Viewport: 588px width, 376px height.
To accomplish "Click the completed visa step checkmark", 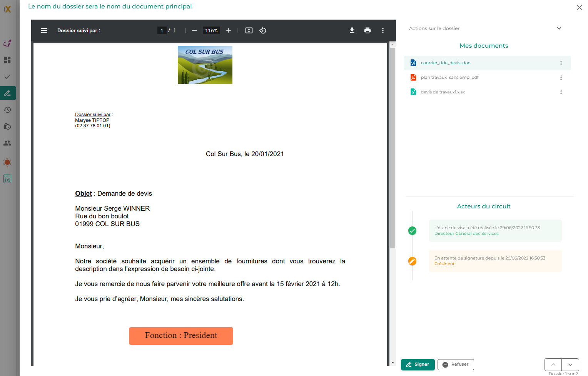I will pyautogui.click(x=412, y=231).
